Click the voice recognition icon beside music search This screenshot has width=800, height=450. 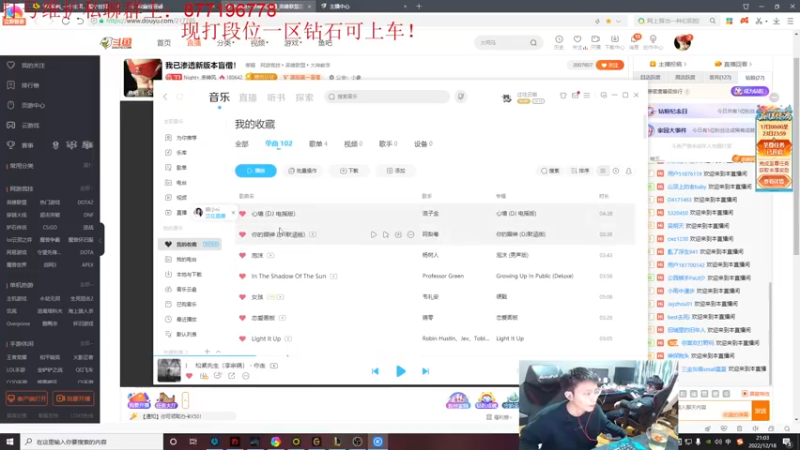pyautogui.click(x=461, y=96)
